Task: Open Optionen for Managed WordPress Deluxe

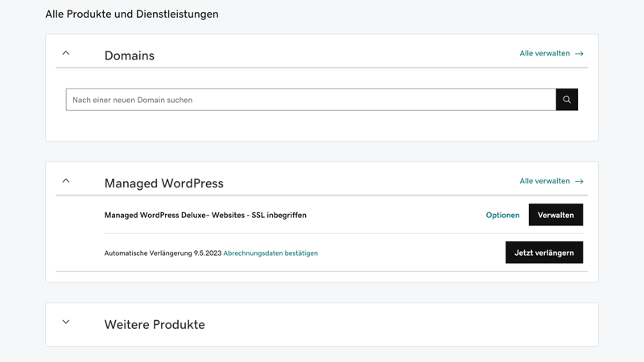Action: (x=502, y=216)
